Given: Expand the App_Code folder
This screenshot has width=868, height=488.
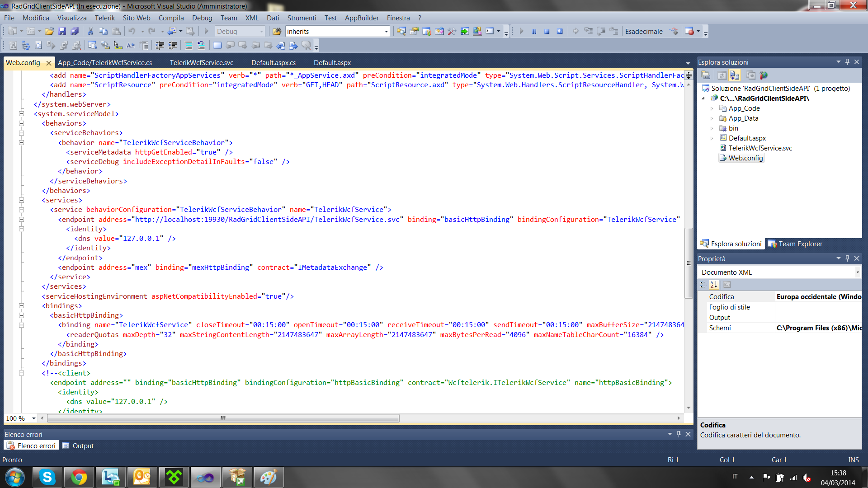Looking at the screenshot, I should [712, 108].
